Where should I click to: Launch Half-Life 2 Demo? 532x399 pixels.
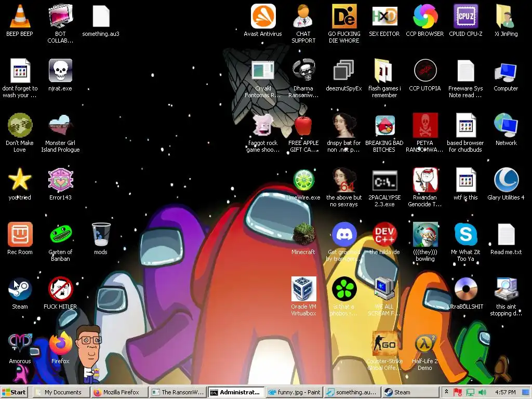(425, 343)
